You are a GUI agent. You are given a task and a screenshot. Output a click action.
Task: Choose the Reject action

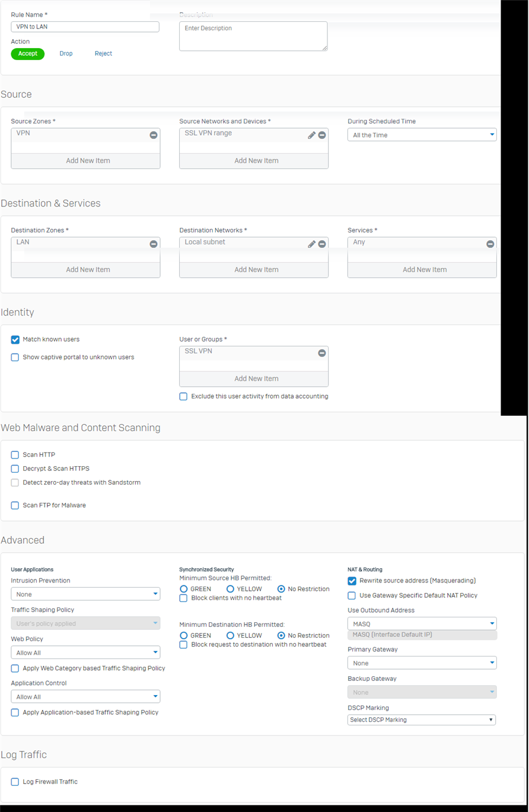103,54
